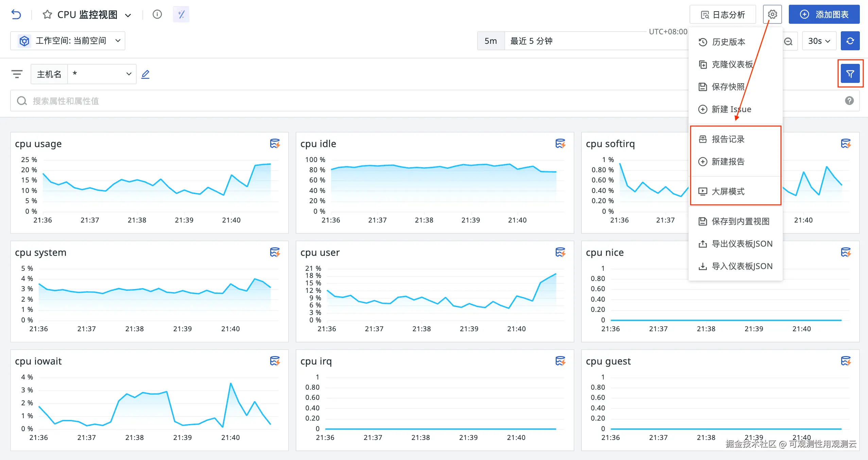Click the search help question icon
868x460 pixels.
849,101
